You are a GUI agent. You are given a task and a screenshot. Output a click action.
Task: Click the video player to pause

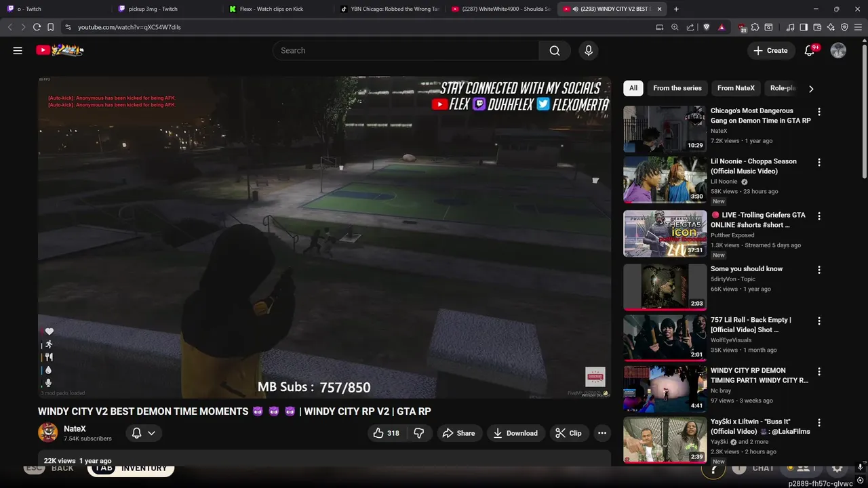point(324,237)
